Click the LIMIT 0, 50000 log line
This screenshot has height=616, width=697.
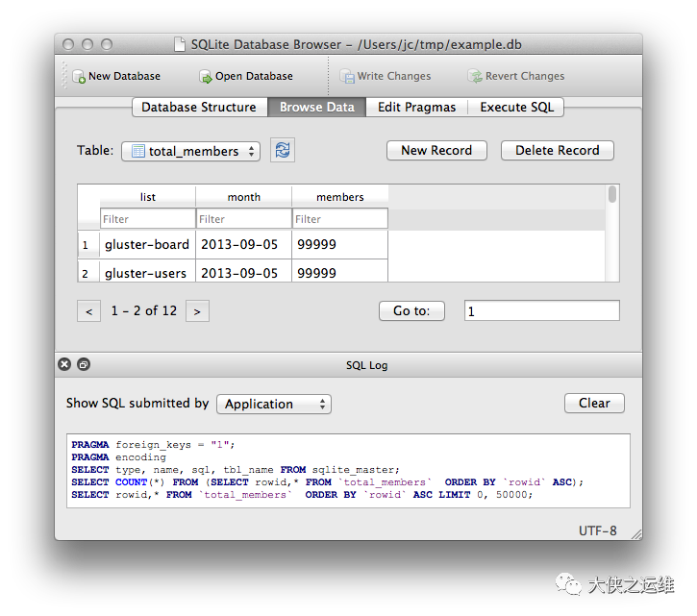click(302, 494)
